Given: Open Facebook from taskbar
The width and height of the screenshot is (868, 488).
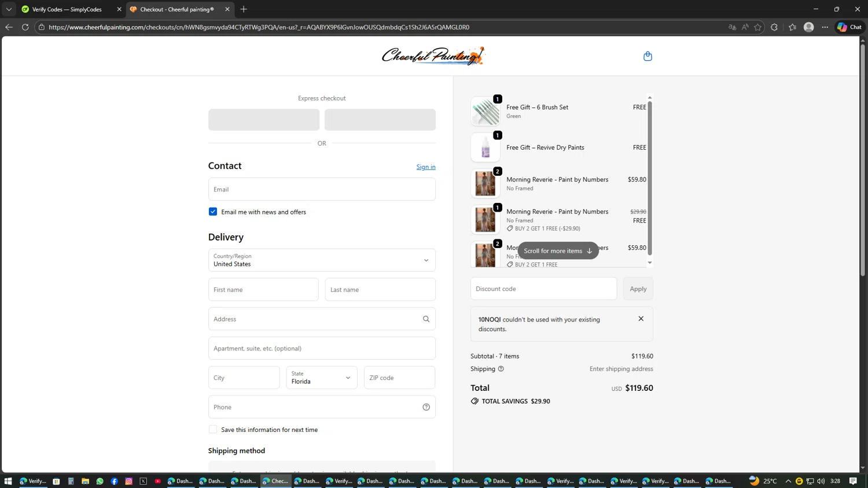Looking at the screenshot, I should point(114,481).
